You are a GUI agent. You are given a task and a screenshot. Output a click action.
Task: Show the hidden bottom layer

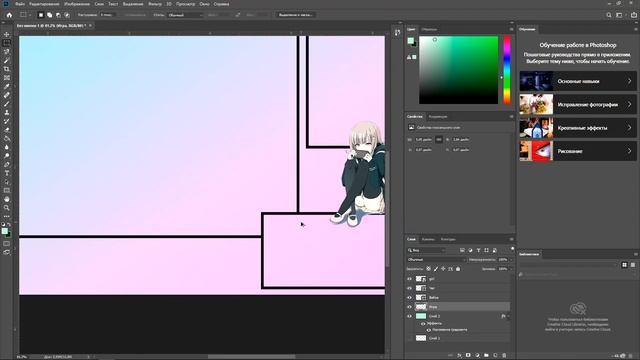409,338
